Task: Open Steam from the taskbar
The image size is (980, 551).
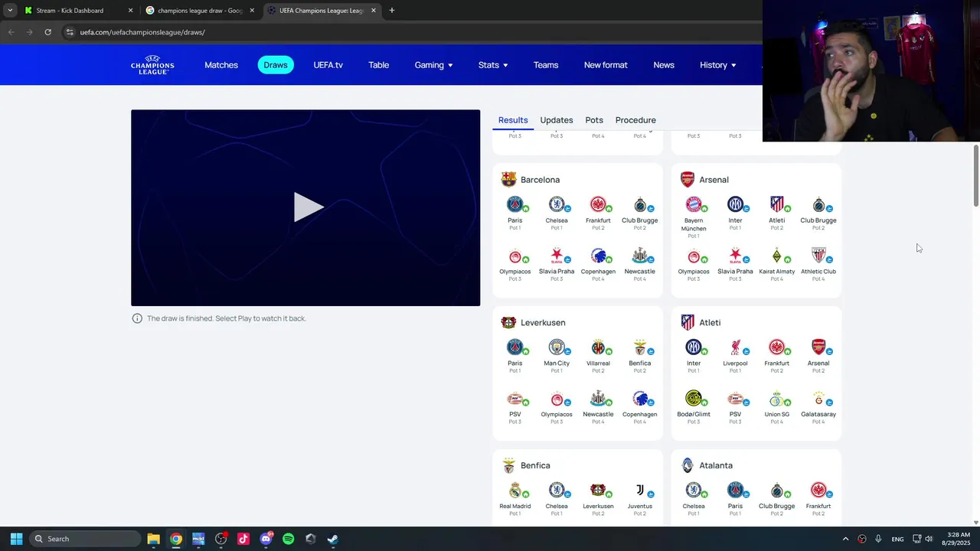Action: tap(333, 539)
